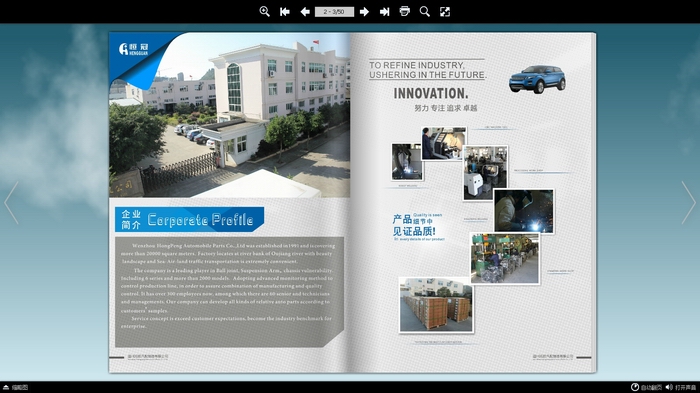Click the page number field showing 2 - 3/50

tap(334, 12)
